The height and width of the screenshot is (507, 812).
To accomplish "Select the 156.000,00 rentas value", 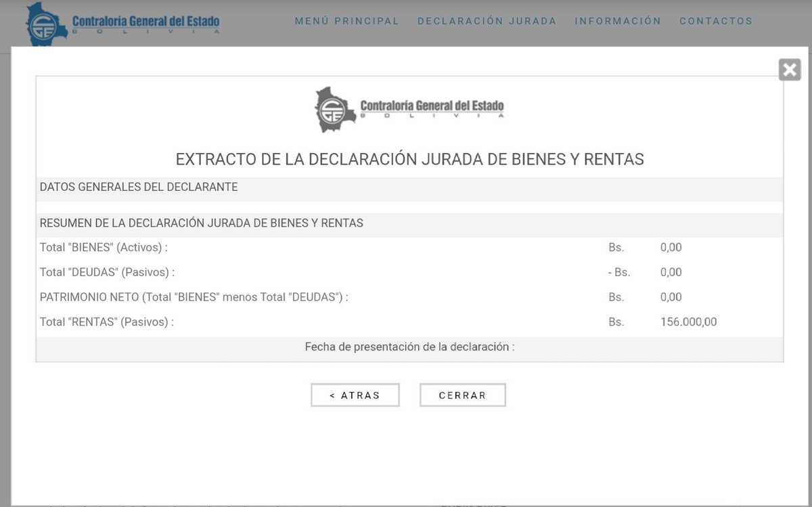I will 688,322.
